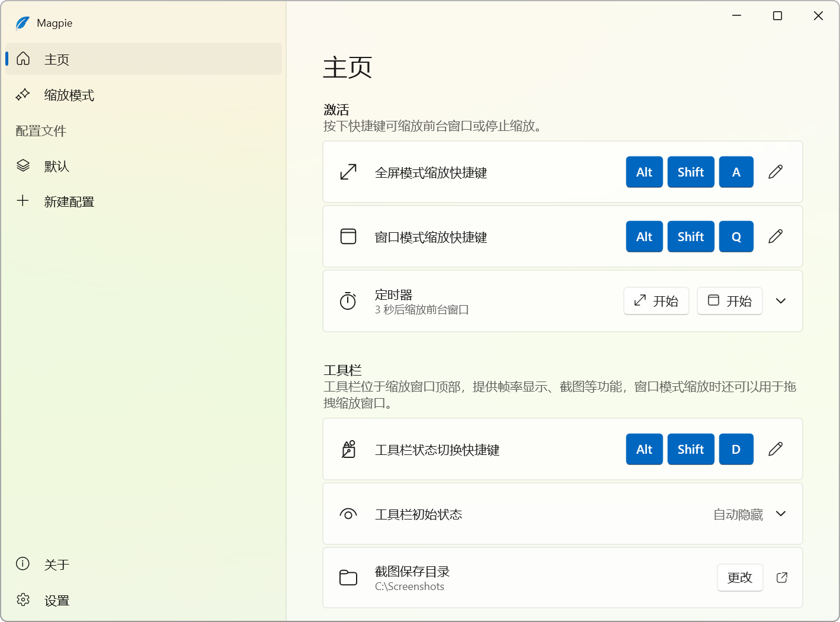This screenshot has width=840, height=622.
Task: Open the screenshot folder in Explorer icon
Action: [x=782, y=578]
